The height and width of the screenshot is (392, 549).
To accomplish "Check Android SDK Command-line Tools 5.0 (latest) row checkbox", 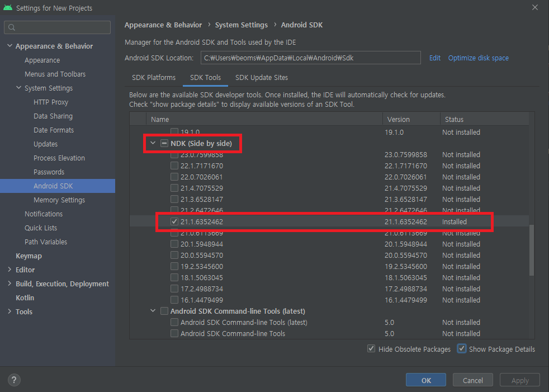I will pyautogui.click(x=174, y=322).
